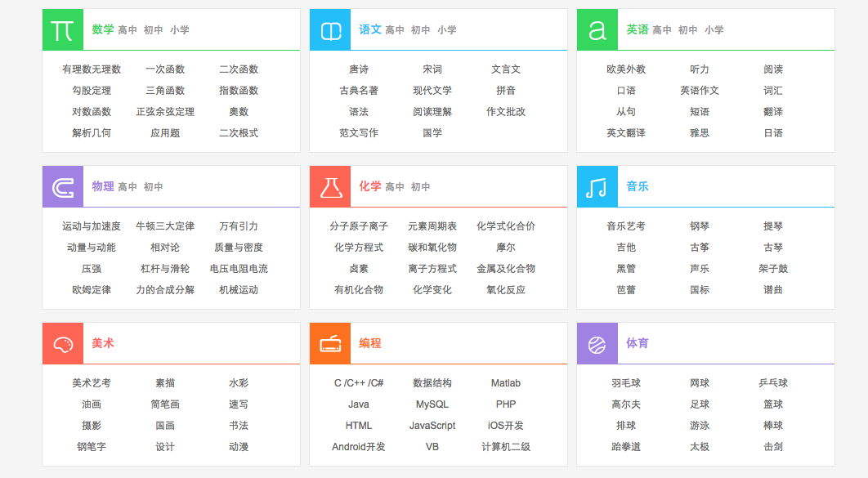Viewport: 868px width, 478px height.
Task: Click the 古典名著 link
Action: click(359, 90)
